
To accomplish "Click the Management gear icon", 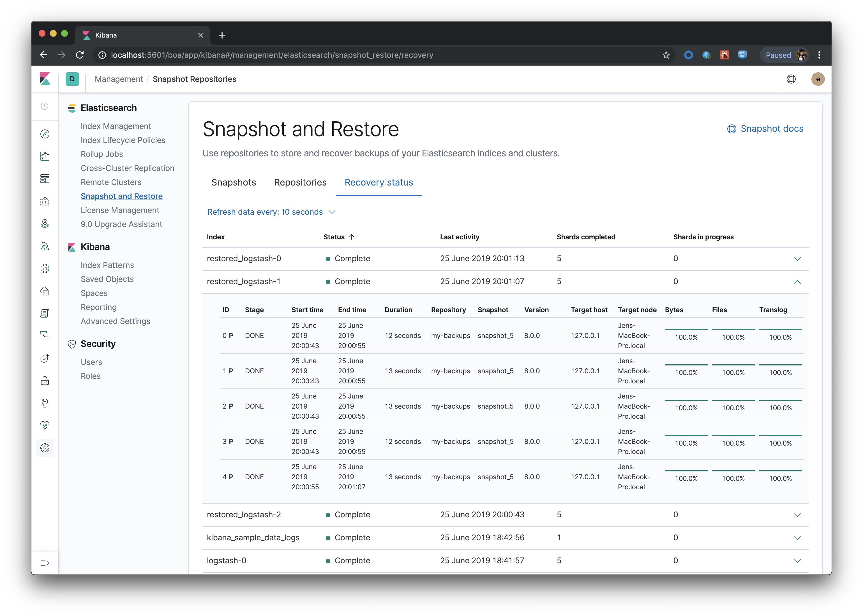I will pos(45,448).
